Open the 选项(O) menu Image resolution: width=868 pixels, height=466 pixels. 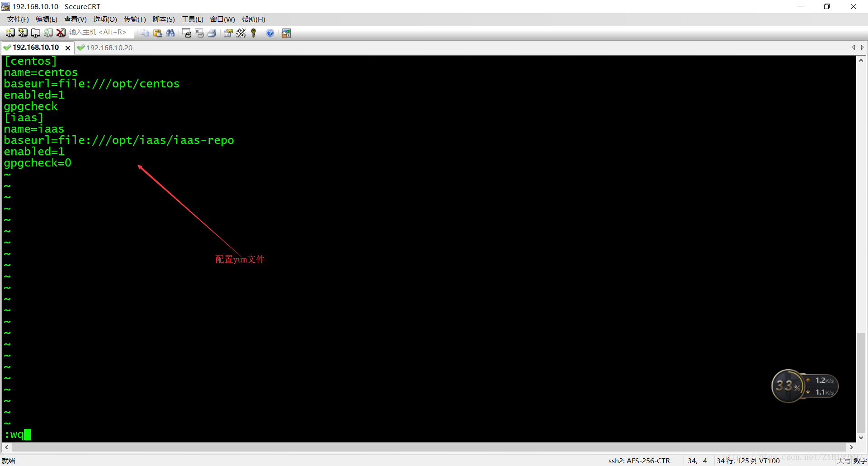pos(105,19)
